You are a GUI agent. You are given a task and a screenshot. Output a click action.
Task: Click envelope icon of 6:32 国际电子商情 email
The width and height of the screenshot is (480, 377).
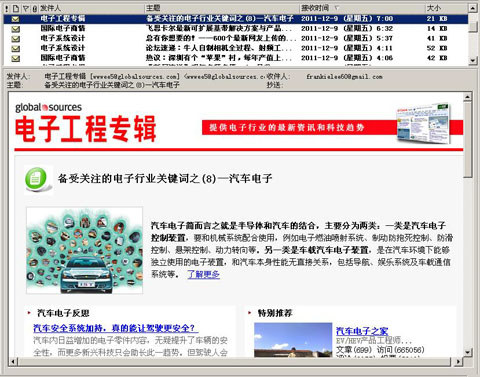[15, 29]
